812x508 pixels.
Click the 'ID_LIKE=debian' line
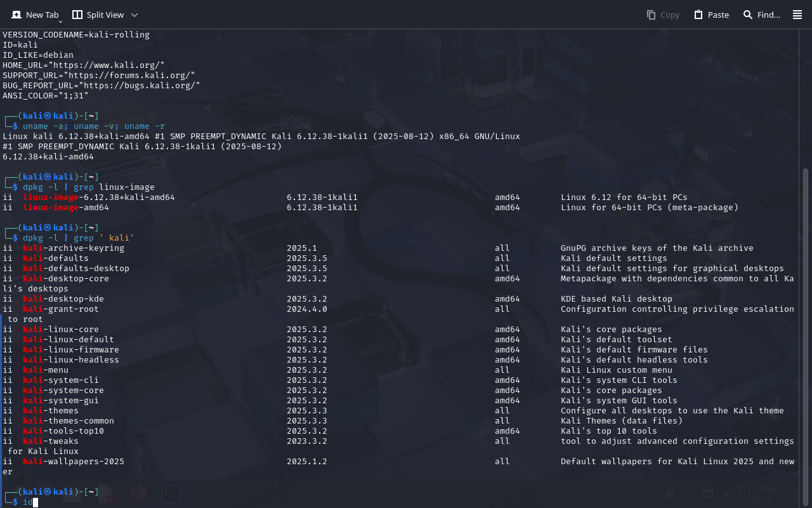pos(38,55)
